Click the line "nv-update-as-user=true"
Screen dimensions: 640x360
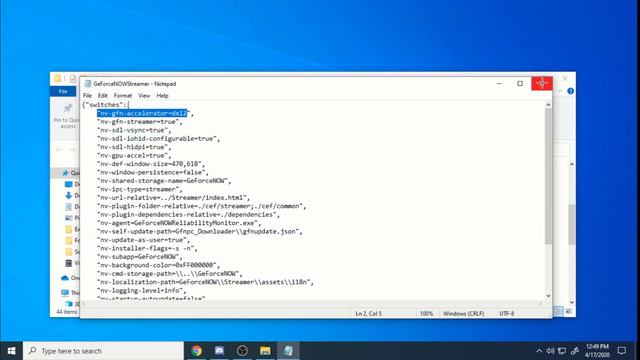coord(143,240)
